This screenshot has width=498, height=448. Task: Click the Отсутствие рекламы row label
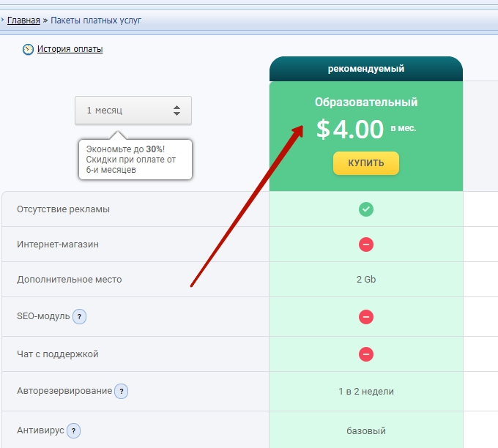[x=63, y=209]
